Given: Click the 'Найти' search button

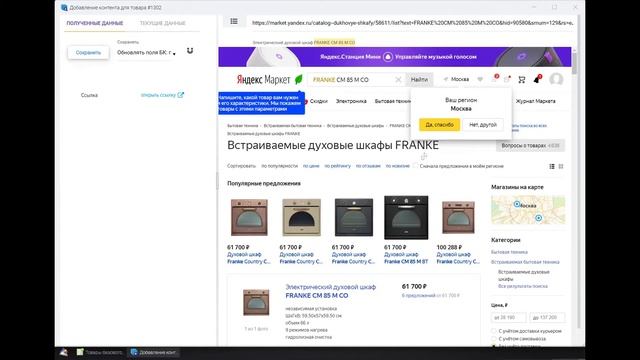Looking at the screenshot, I should point(419,80).
